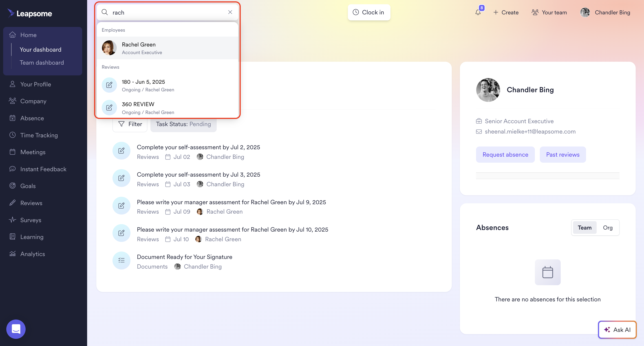
Task: Click the Instant Feedback chat icon
Action: (x=13, y=169)
